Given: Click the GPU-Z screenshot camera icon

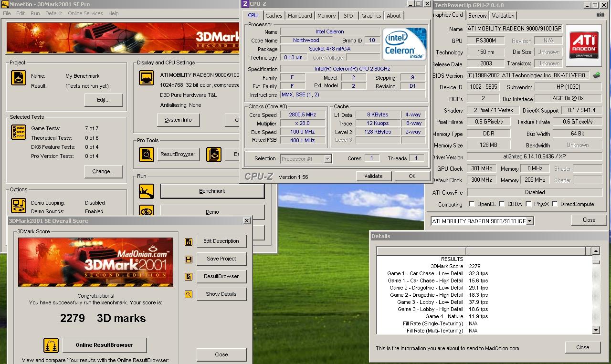Looking at the screenshot, I should tap(600, 15).
